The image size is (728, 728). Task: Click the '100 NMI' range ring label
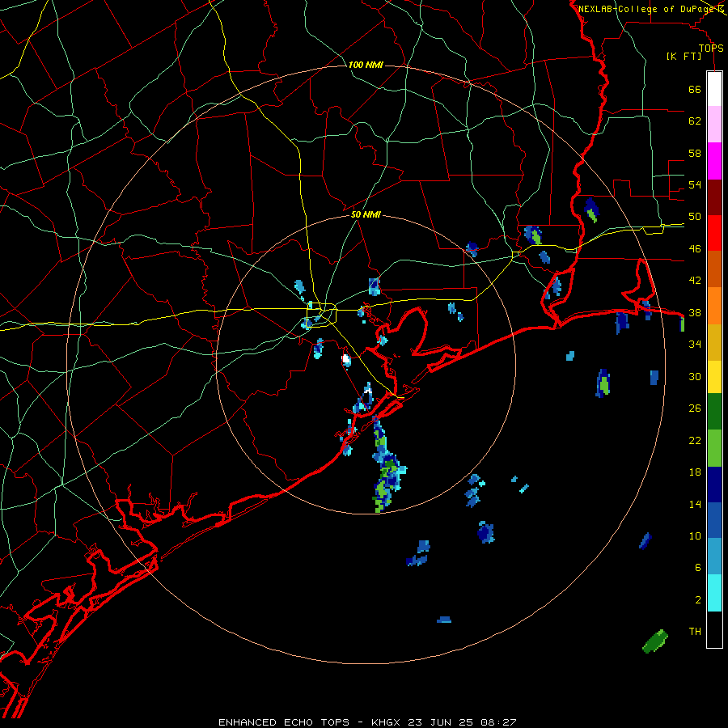pyautogui.click(x=366, y=65)
